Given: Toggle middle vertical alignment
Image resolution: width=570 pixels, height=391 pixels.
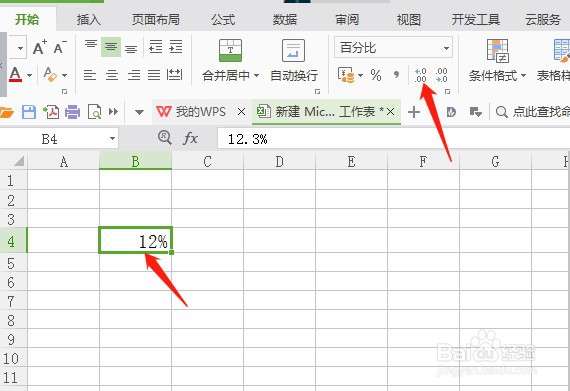Looking at the screenshot, I should 111,47.
